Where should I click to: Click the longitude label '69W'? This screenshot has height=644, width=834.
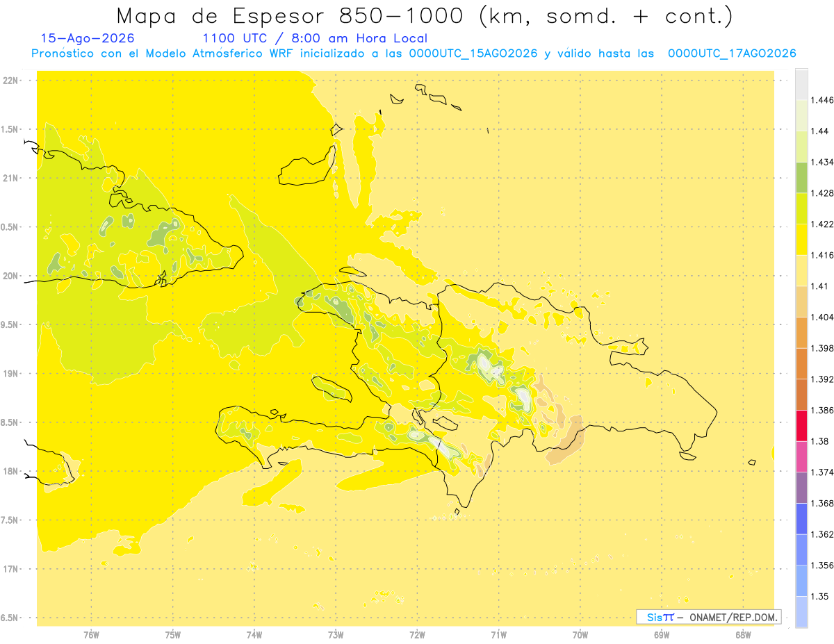point(662,635)
